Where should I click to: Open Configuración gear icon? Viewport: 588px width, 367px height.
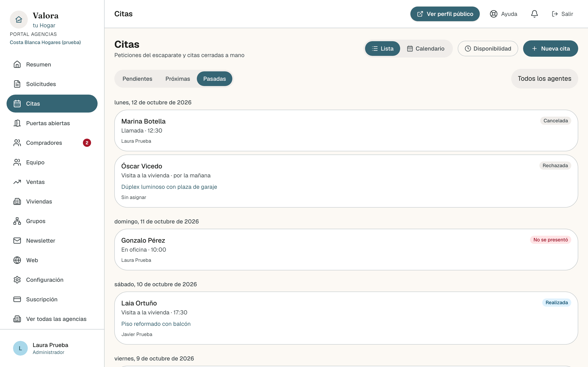click(17, 280)
